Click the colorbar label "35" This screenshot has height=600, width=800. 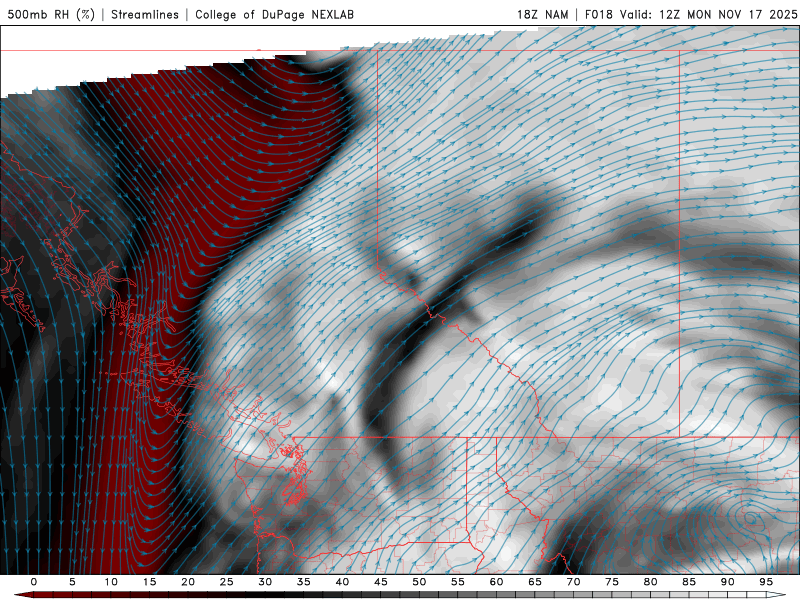tap(304, 582)
